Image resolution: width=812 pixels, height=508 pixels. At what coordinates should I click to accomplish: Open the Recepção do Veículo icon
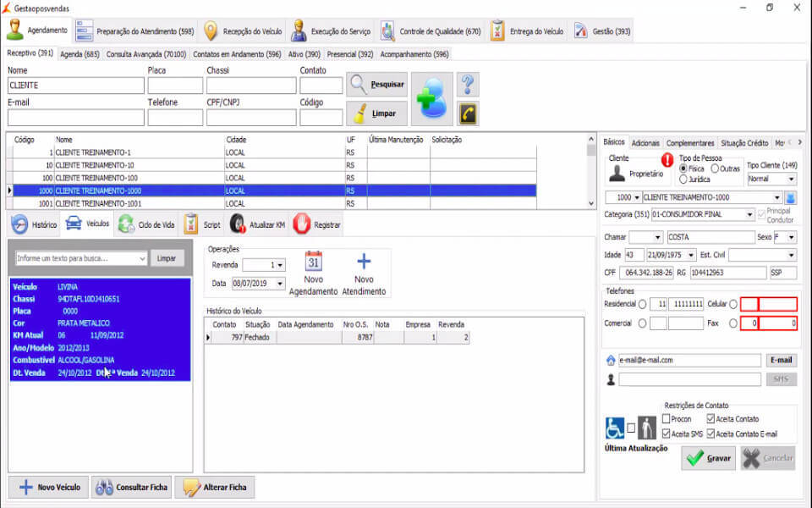pos(211,31)
